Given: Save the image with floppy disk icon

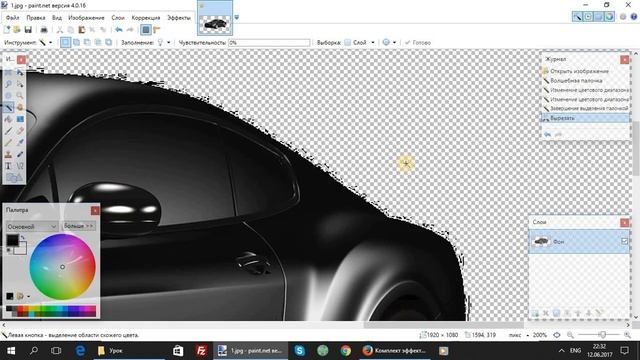Looking at the screenshot, I should click(x=28, y=30).
